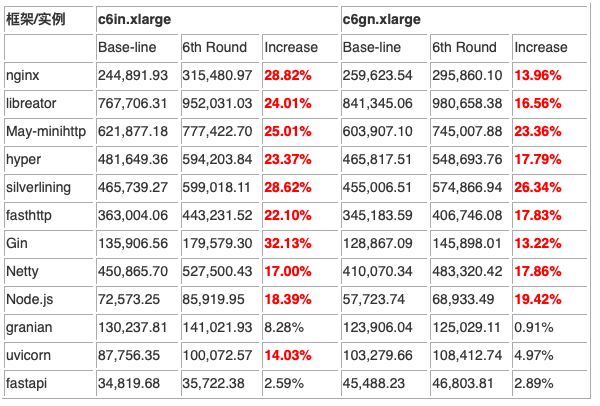600x406 pixels.
Task: Click the 框架/实例 header cell
Action: (36, 19)
